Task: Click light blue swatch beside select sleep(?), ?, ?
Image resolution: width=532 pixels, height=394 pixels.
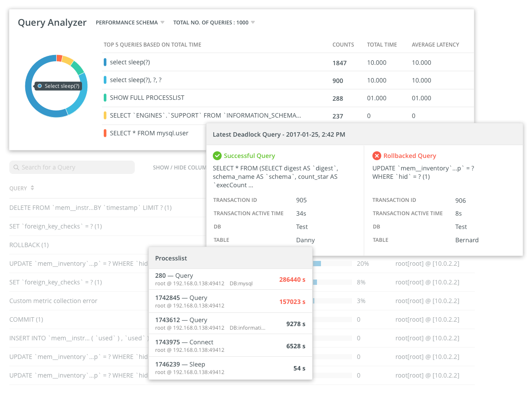Action: click(x=105, y=80)
